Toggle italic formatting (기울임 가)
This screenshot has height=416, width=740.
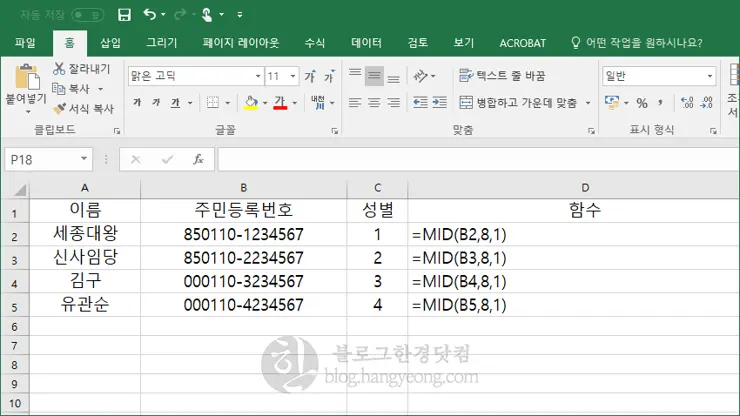point(156,102)
